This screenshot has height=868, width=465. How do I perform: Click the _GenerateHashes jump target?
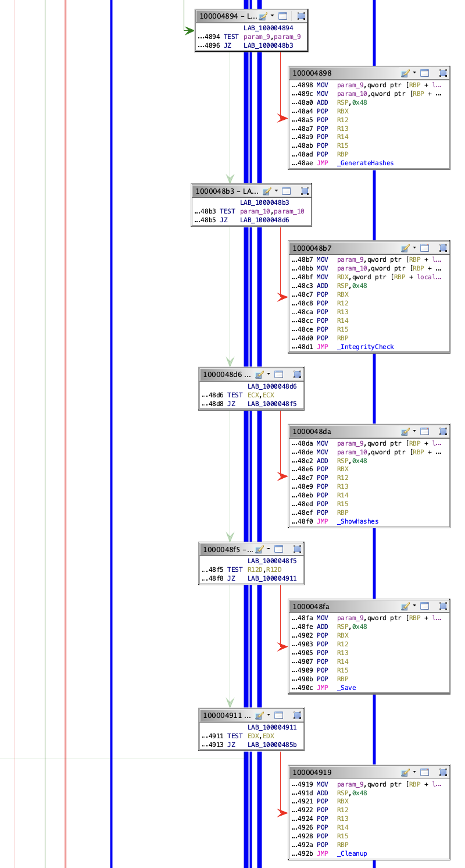pyautogui.click(x=365, y=163)
